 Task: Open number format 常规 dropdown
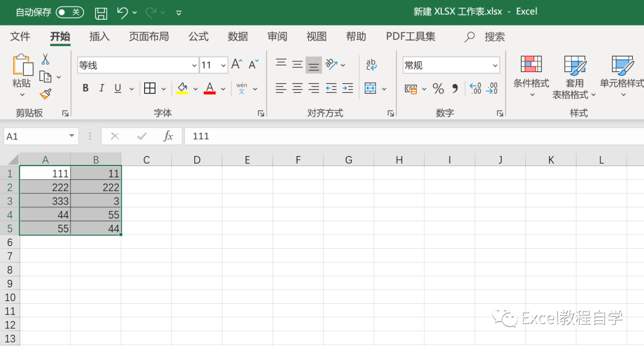[x=496, y=65]
